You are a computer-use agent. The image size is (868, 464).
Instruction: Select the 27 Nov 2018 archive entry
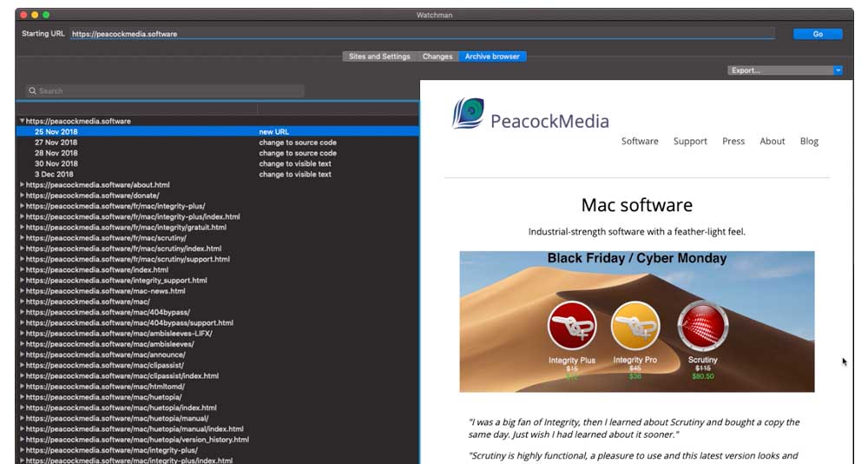[56, 143]
